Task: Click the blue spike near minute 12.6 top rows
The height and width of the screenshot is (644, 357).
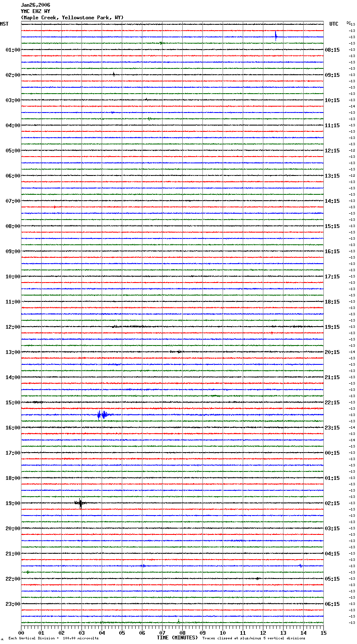Action: [276, 36]
